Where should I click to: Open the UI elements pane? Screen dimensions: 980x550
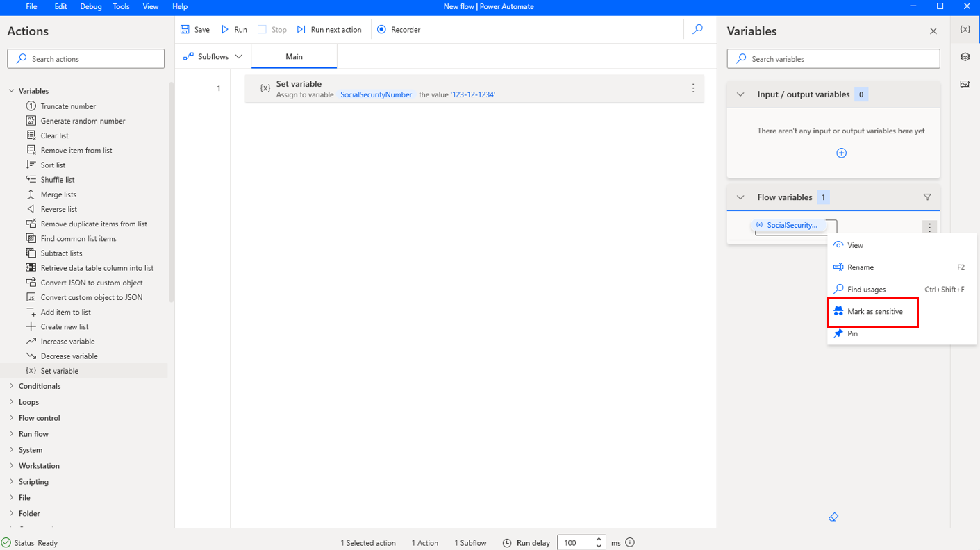click(965, 56)
